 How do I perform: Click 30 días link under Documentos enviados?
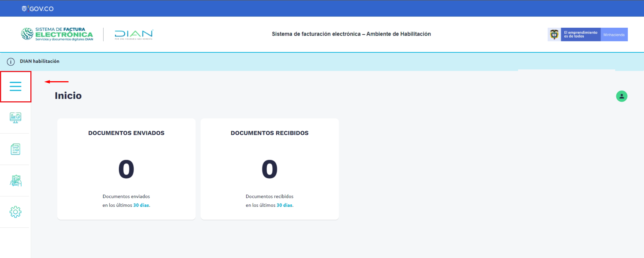pos(141,205)
